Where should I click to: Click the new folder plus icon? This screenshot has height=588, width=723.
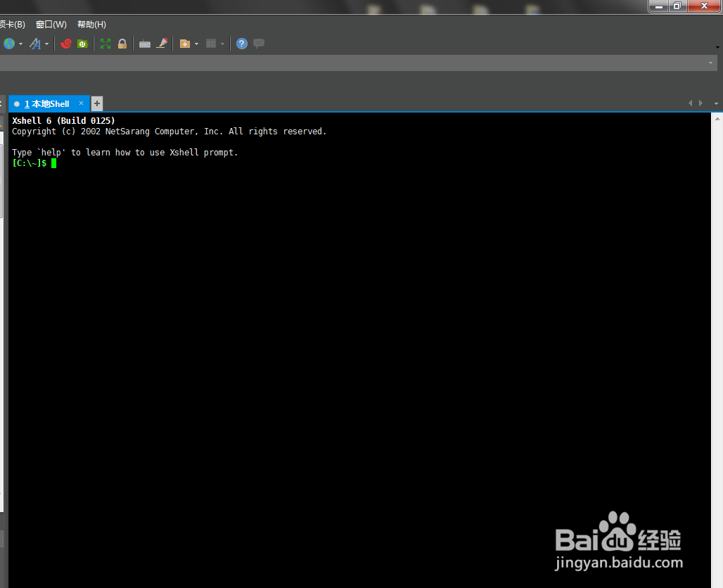[x=185, y=44]
